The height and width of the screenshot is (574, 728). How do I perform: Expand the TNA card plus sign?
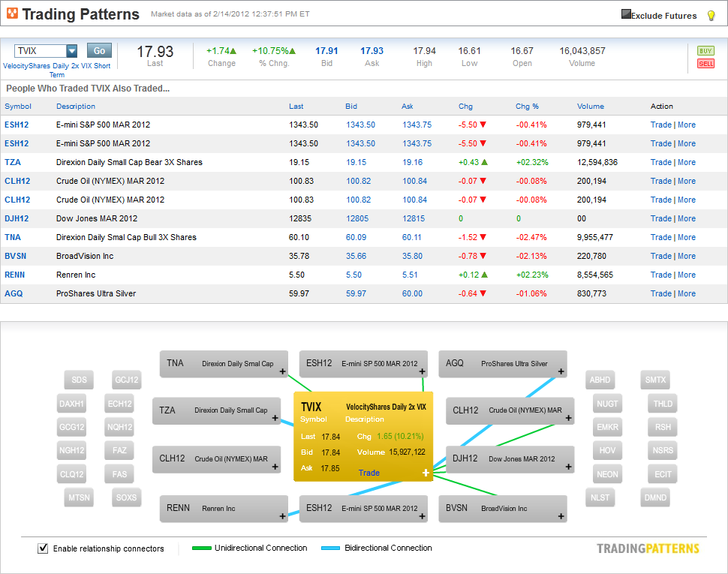click(x=282, y=371)
